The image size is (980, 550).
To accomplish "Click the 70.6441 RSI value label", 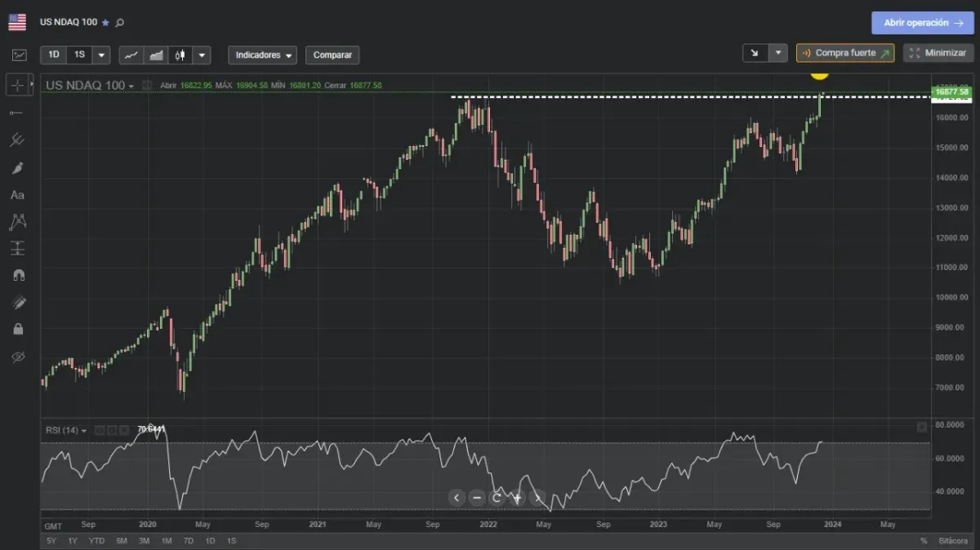I will point(152,429).
